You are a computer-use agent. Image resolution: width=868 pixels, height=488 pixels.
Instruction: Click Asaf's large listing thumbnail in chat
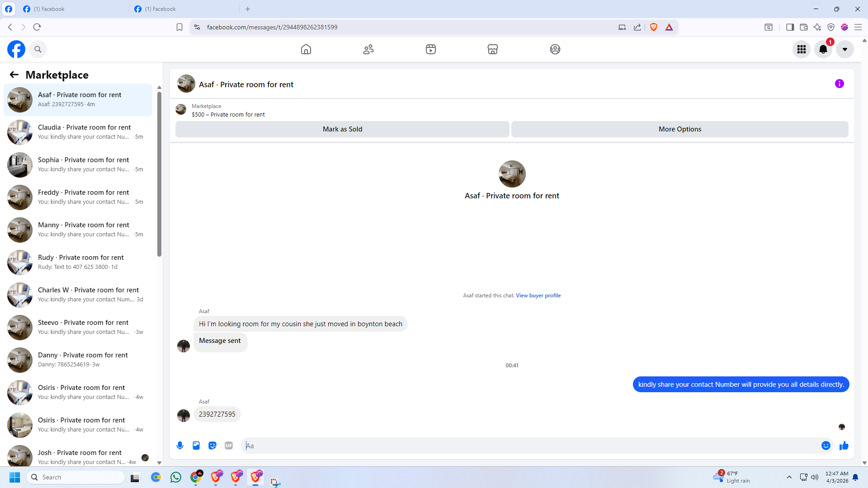[x=512, y=174]
